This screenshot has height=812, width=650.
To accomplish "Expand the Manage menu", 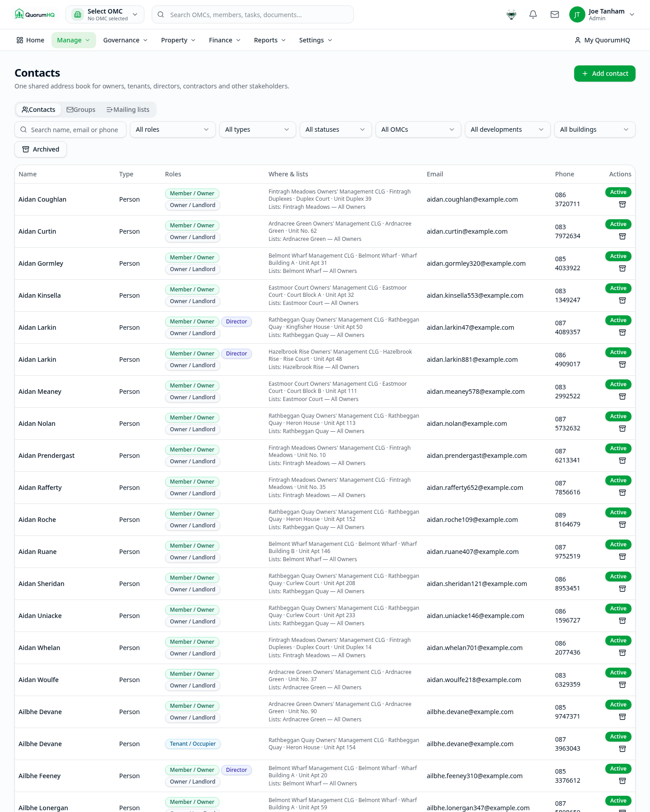I will click(x=74, y=40).
